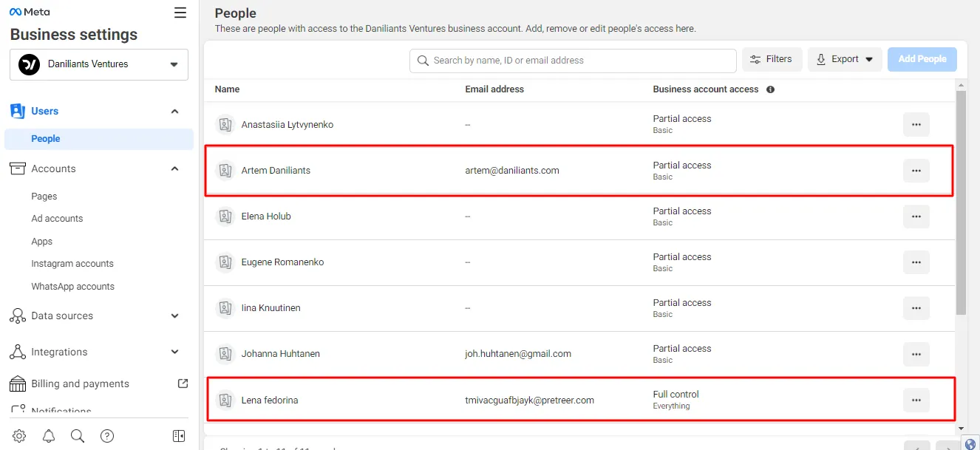Screen dimensions: 980x450
Task: Open the three-dot menu for Lena fedorina
Action: tap(916, 400)
